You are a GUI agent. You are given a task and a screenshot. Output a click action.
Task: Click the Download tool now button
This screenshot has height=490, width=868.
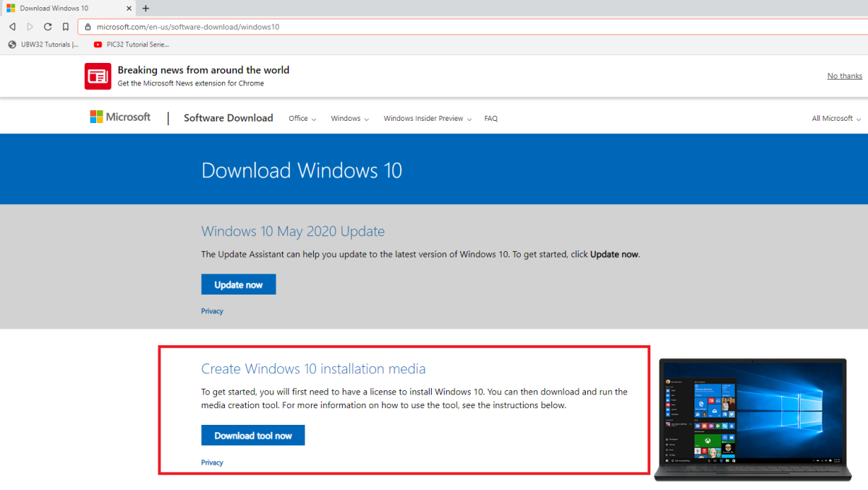point(252,435)
